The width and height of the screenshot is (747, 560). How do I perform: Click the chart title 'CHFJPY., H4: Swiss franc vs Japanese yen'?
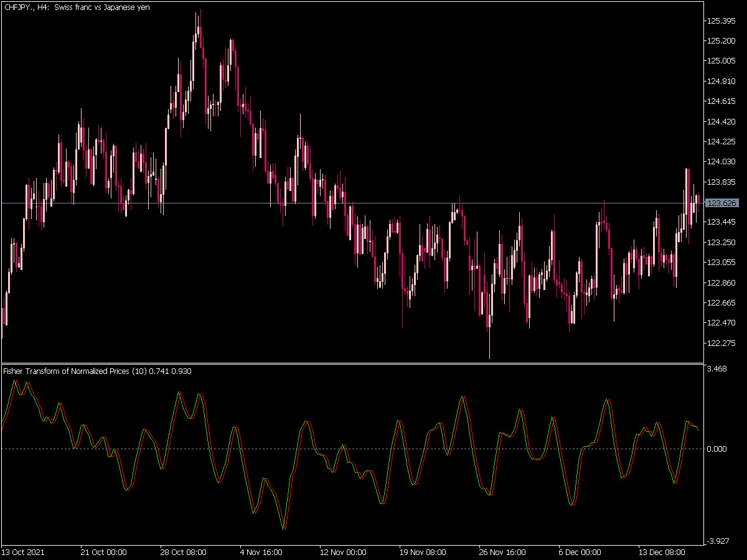(x=77, y=7)
